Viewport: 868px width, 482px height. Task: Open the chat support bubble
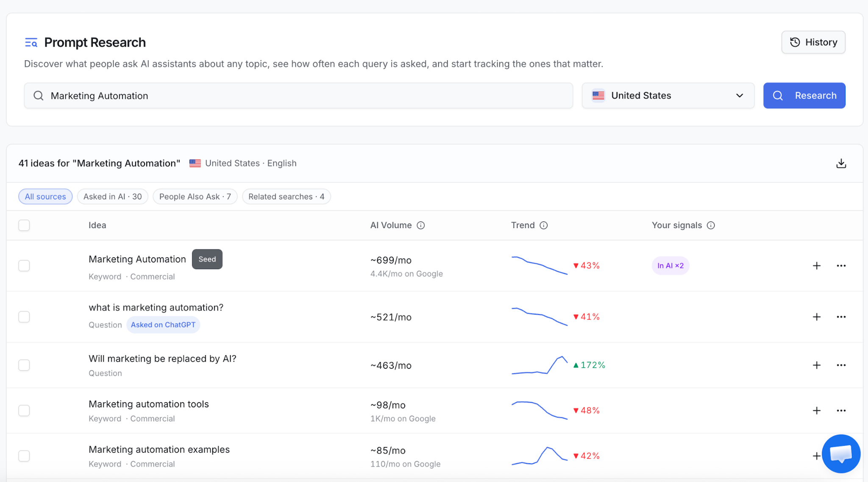point(841,454)
